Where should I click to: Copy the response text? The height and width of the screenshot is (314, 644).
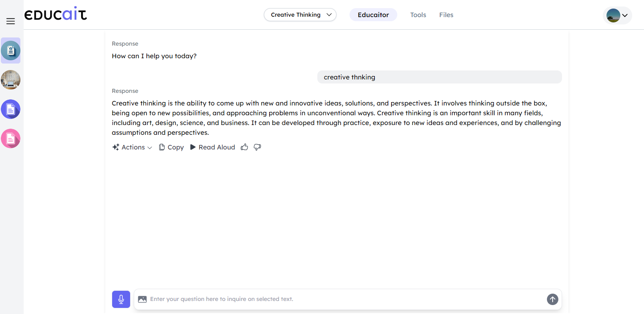pos(171,147)
